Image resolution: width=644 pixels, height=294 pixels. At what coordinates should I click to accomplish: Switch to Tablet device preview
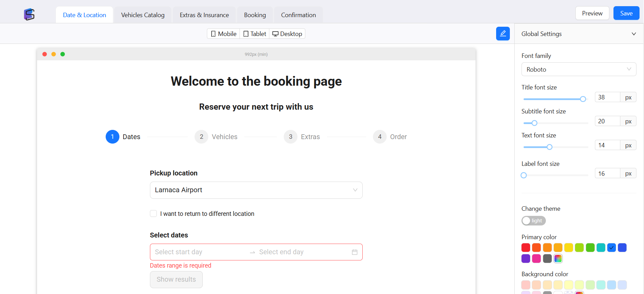point(255,34)
